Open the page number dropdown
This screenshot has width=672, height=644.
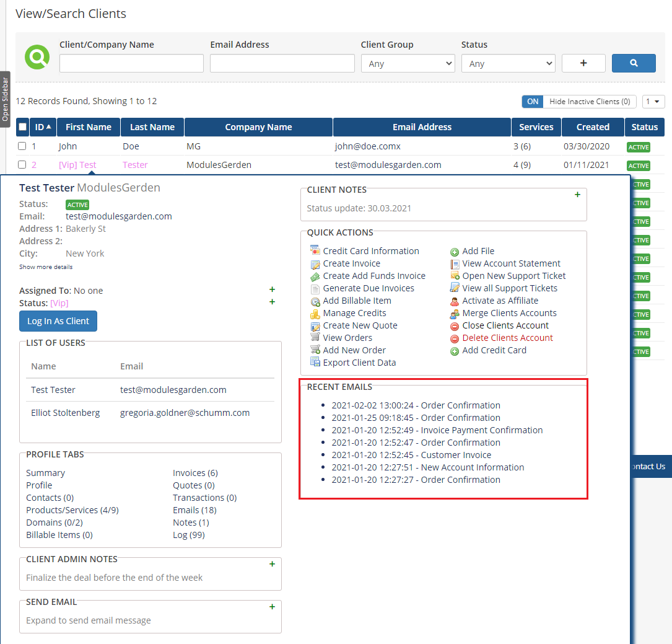(x=653, y=102)
